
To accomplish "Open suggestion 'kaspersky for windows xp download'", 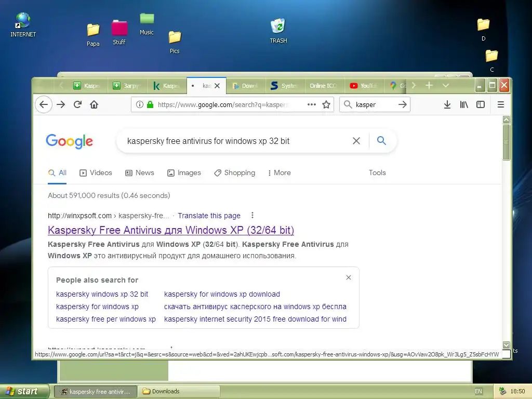I will [x=222, y=294].
